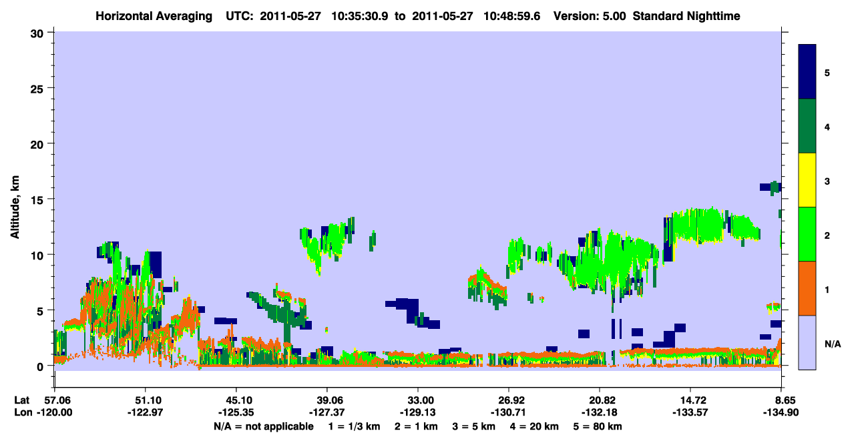The height and width of the screenshot is (445, 868).
Task: Click the legend entry '1 = 1/3 km'
Action: pos(353,426)
